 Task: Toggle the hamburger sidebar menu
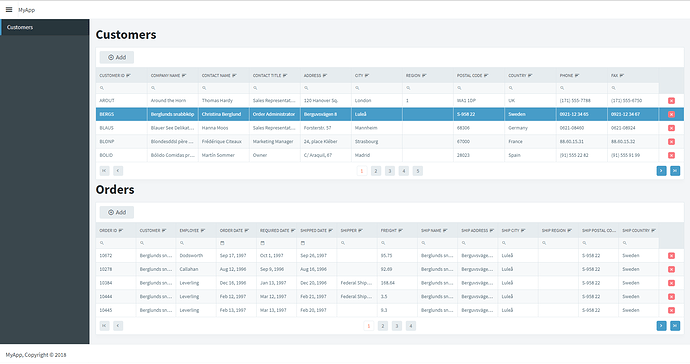pos(9,9)
